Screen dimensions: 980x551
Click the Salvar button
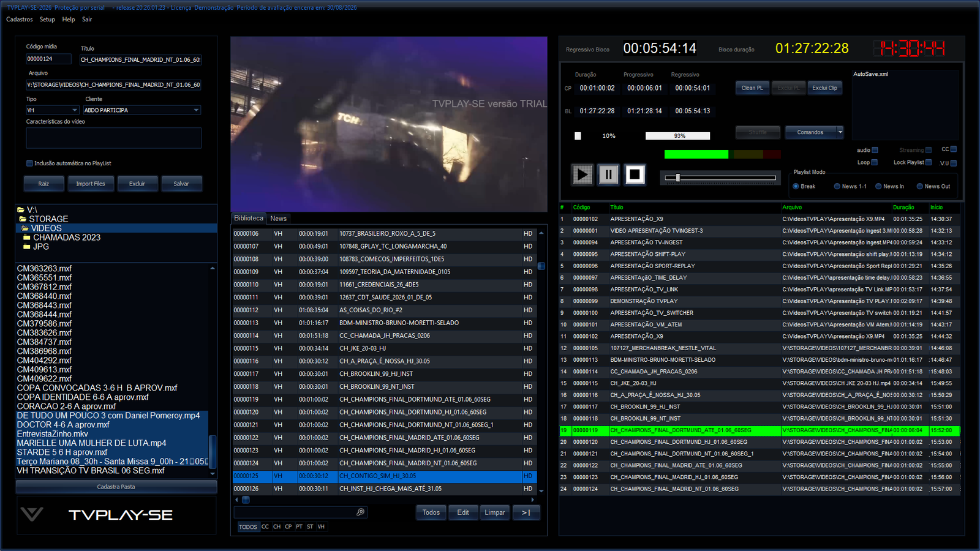pyautogui.click(x=181, y=184)
